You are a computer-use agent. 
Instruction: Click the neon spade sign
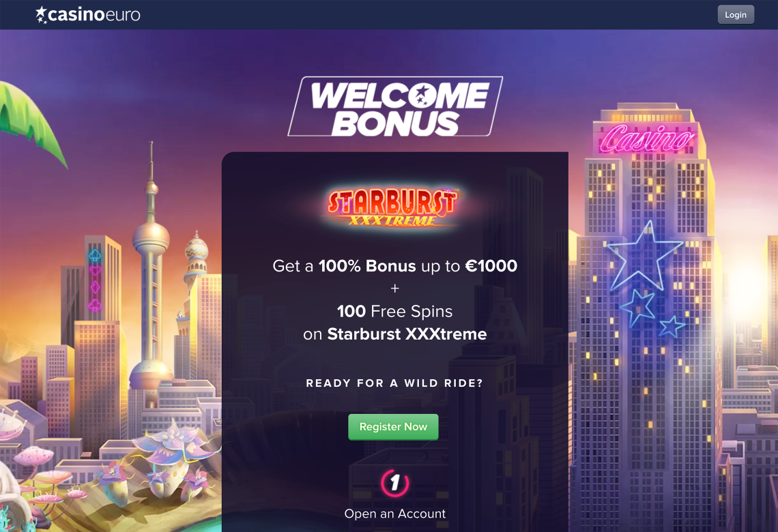pos(95,255)
